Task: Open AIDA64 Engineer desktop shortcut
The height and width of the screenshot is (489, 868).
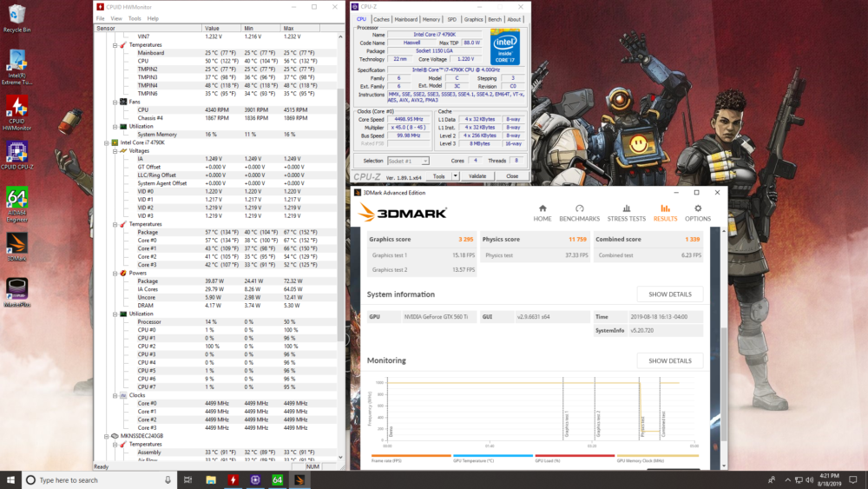Action: [x=16, y=204]
